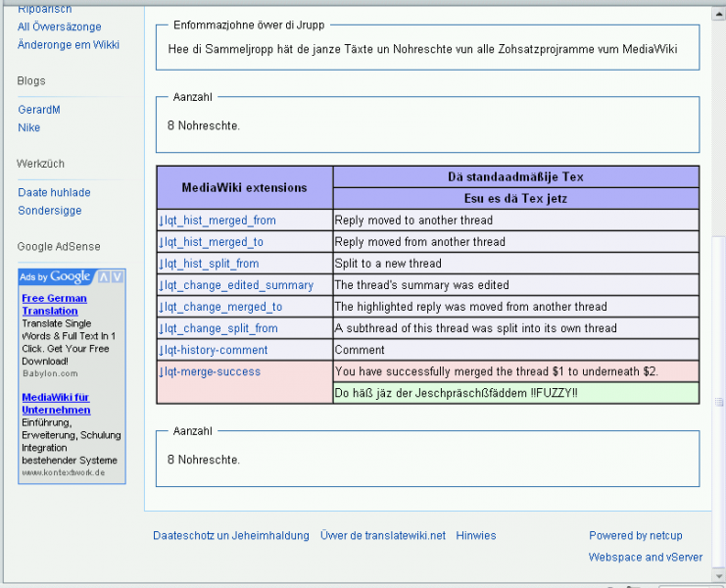Click the green FUZZY translation cell
726x588 pixels.
[515, 393]
